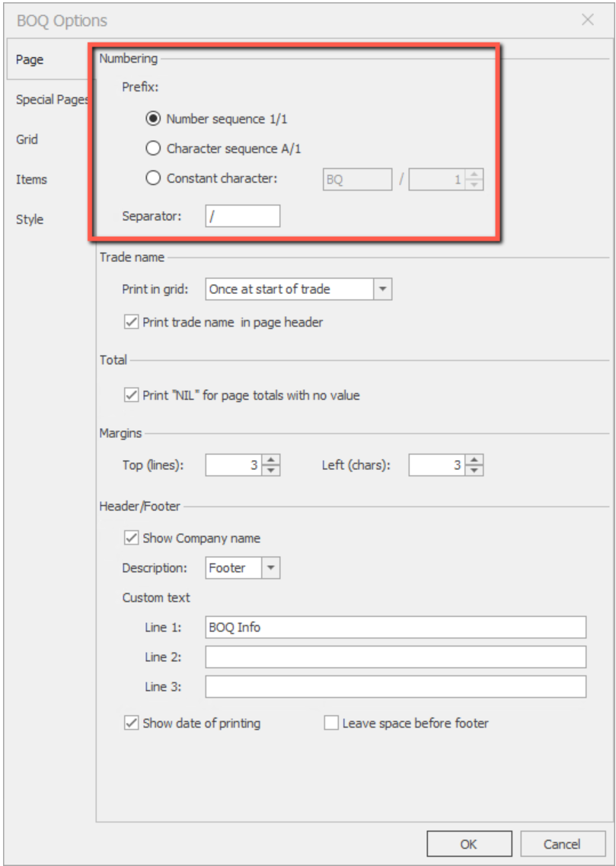Image resolution: width=616 pixels, height=866 pixels.
Task: Increase Top (lines) margin with up arrow
Action: click(272, 460)
